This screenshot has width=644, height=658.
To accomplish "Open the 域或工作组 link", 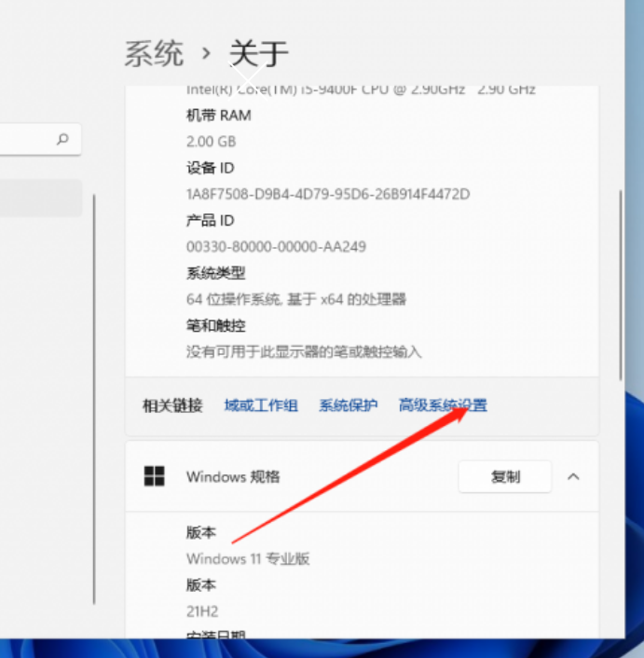I will point(261,405).
